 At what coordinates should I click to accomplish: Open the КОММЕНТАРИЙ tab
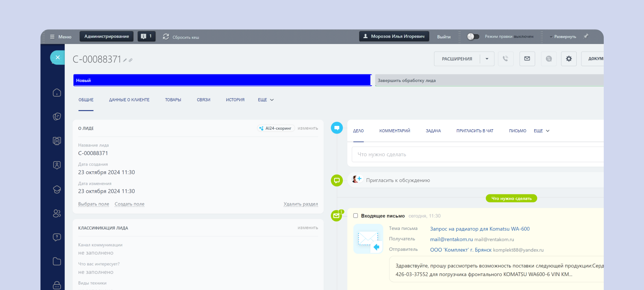click(394, 131)
